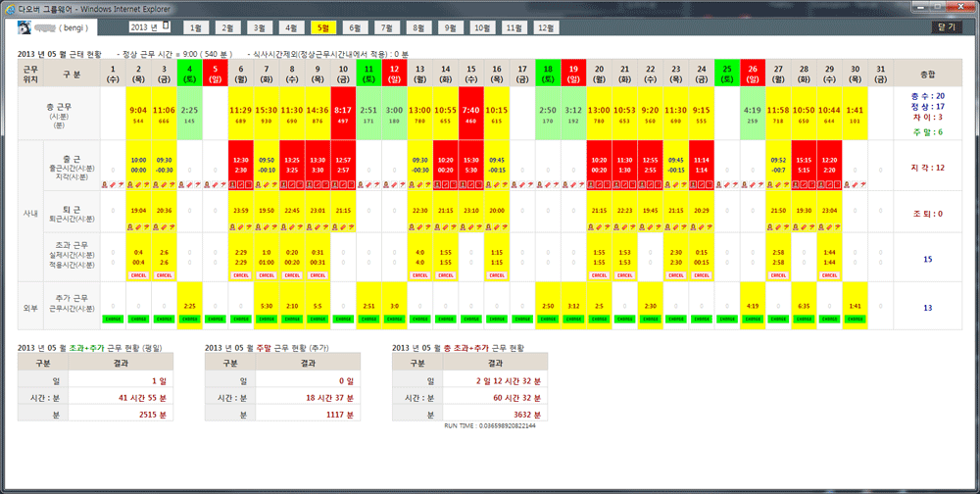Click the person icon under day 2 clock-in time

(131, 183)
